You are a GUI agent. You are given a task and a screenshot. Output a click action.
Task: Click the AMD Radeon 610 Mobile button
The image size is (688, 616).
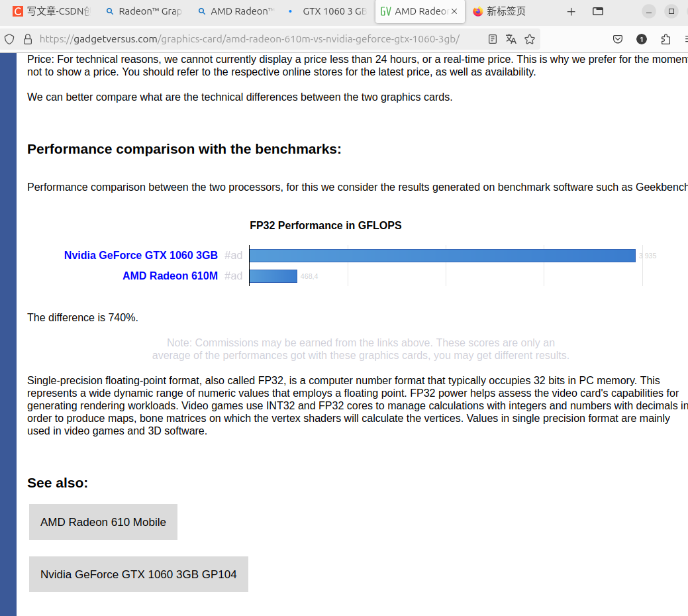tap(103, 522)
